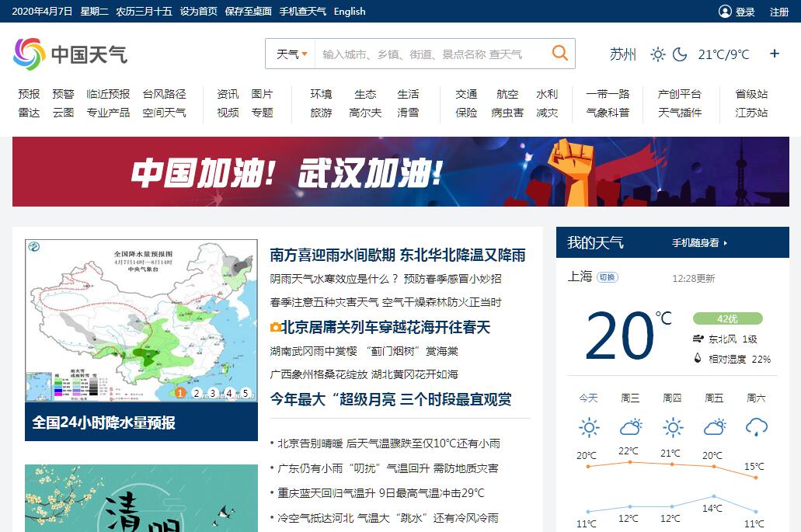
Task: Click the sun icon beside 苏州
Action: click(658, 54)
